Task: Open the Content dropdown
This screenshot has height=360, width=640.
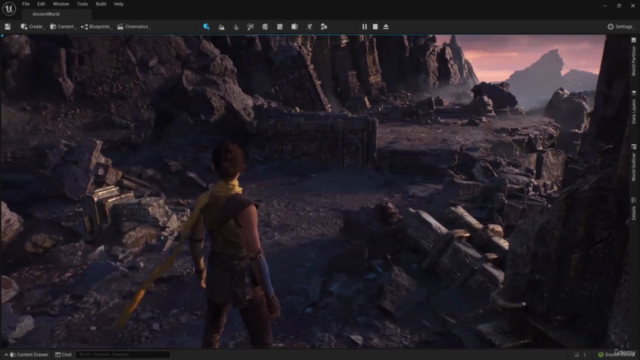Action: pyautogui.click(x=62, y=27)
